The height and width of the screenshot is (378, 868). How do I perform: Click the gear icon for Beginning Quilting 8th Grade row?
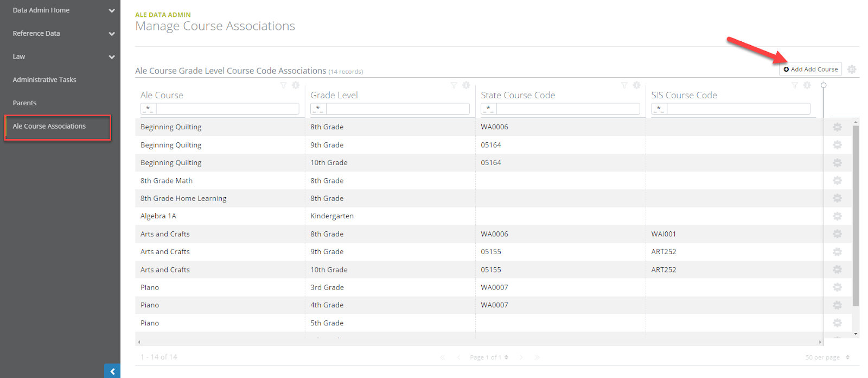pyautogui.click(x=837, y=127)
